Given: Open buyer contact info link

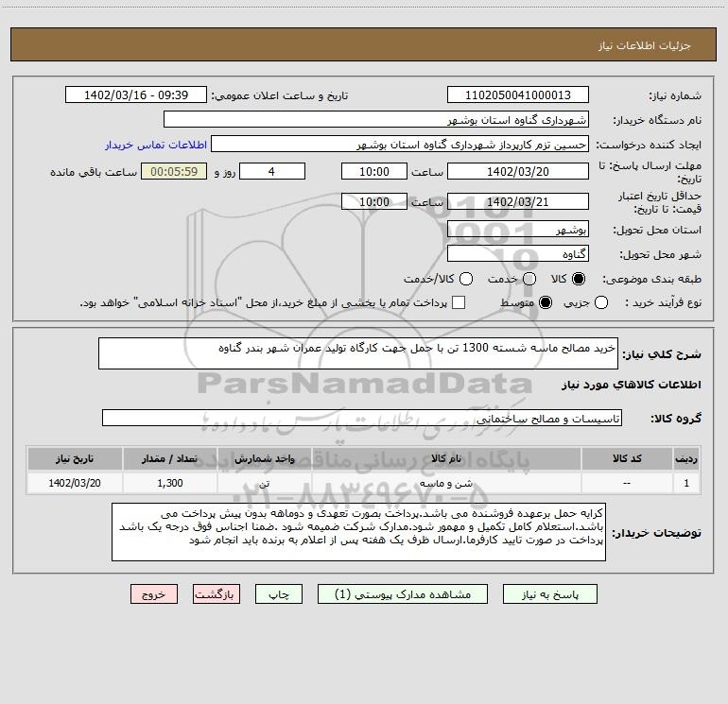Looking at the screenshot, I should tap(156, 145).
